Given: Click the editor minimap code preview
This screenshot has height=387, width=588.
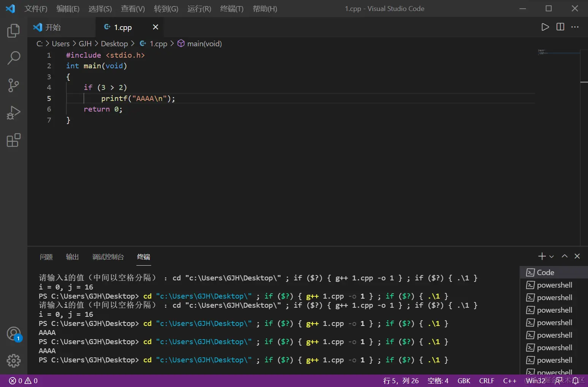Looking at the screenshot, I should click(542, 52).
